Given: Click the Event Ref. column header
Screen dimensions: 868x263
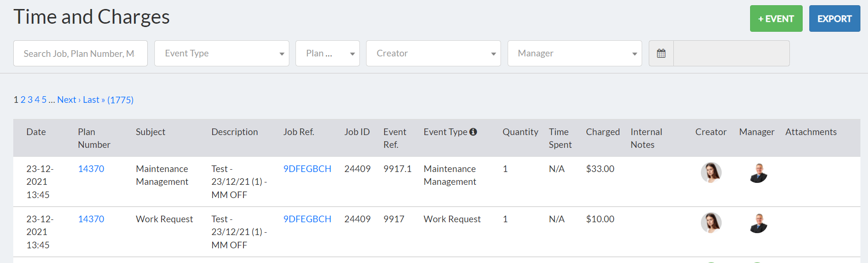Looking at the screenshot, I should click(x=395, y=138).
